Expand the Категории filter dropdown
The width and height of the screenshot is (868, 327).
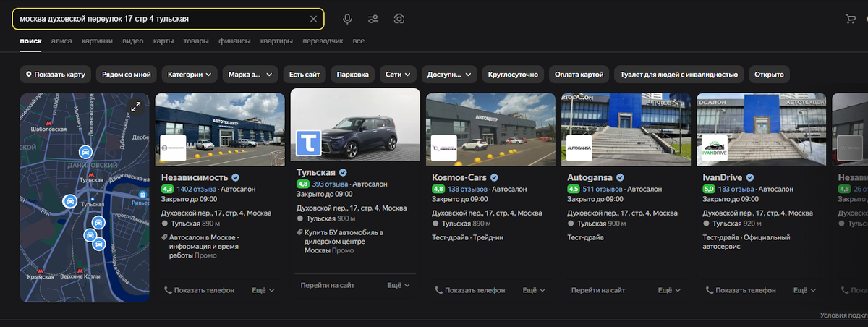tap(190, 74)
